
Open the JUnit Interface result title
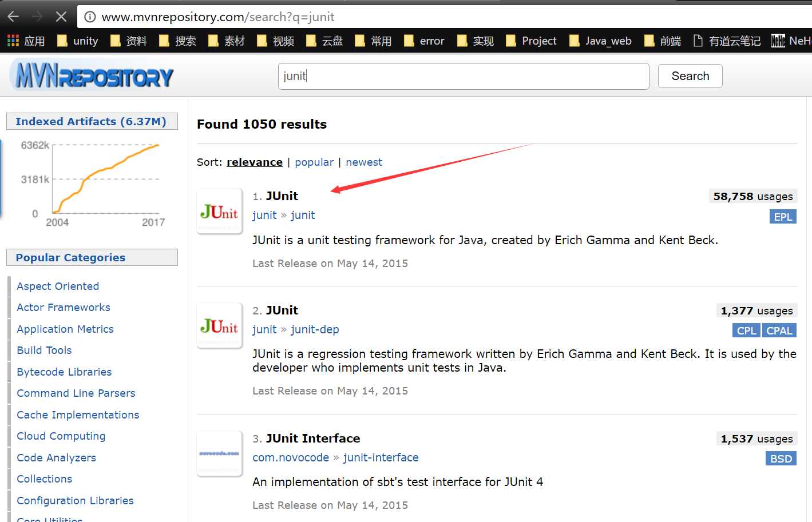(x=313, y=439)
